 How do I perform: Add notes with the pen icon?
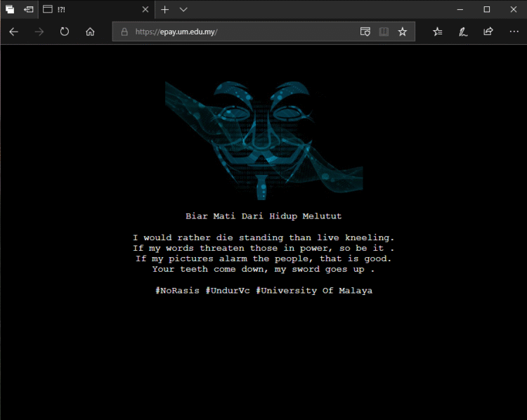(x=463, y=32)
